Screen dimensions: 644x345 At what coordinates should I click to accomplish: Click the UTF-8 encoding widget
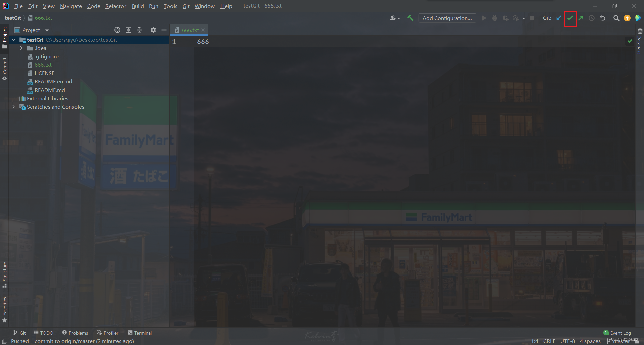(x=567, y=341)
